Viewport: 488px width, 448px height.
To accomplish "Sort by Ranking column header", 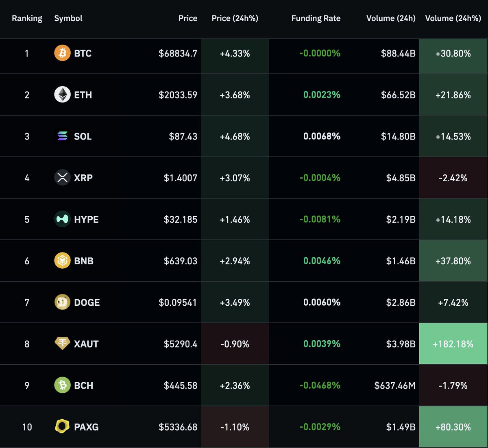I will coord(27,18).
